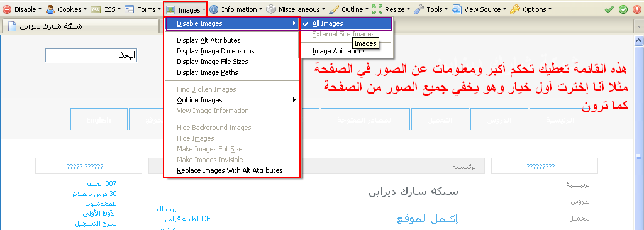Click the Forms toolbar icon
The height and width of the screenshot is (230, 644).
(x=130, y=9)
